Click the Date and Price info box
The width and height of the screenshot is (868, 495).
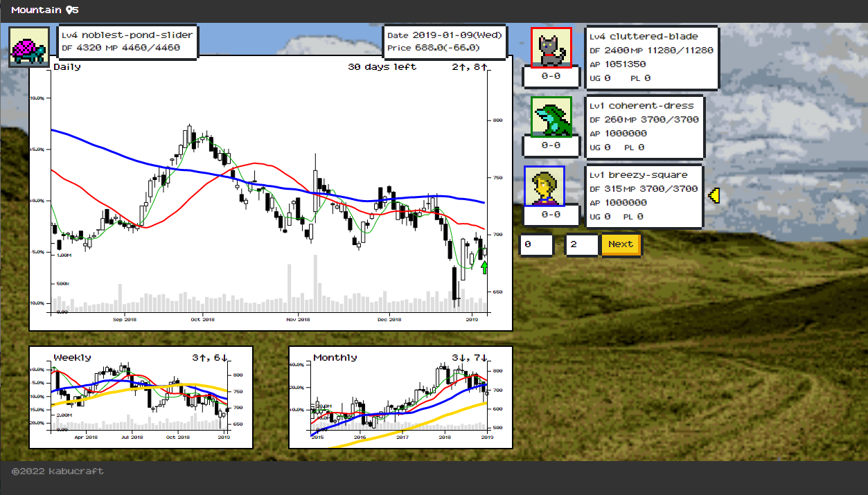click(x=444, y=42)
